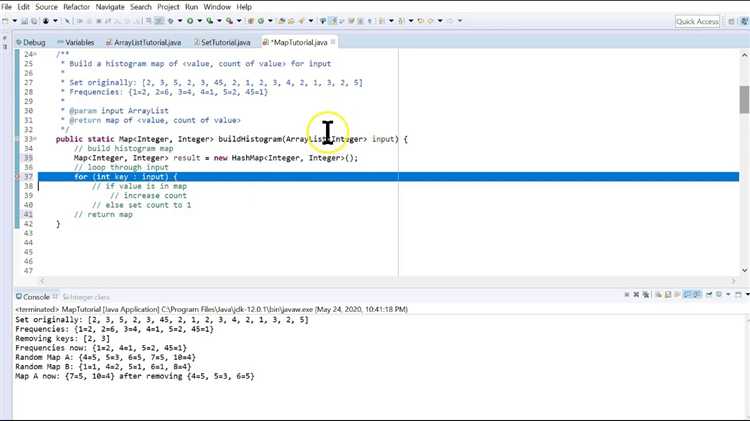The height and width of the screenshot is (421, 750).
Task: Close the MapTutorial.java editor tab
Action: [333, 42]
